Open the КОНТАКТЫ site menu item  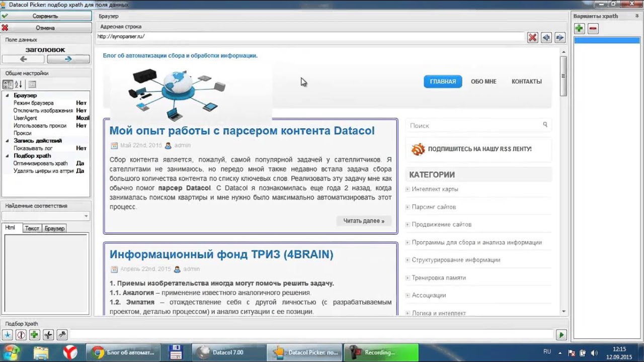click(527, 81)
